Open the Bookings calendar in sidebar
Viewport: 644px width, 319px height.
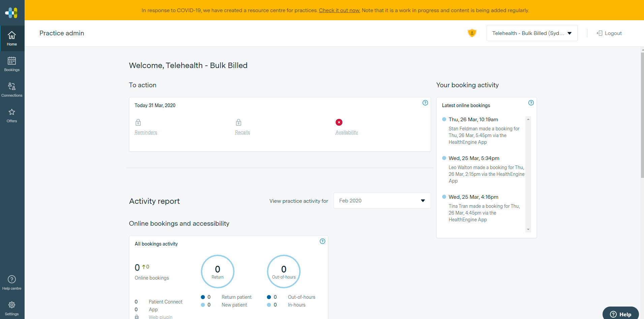pos(12,64)
